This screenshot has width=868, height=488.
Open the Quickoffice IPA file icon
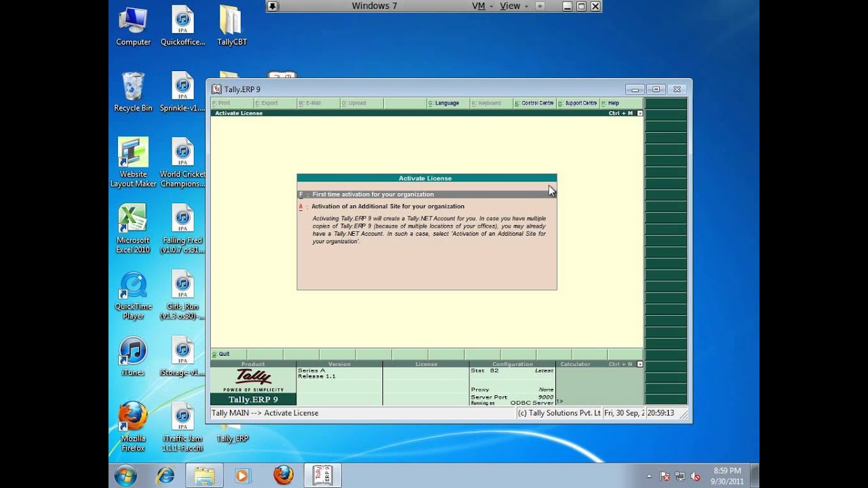point(182,26)
